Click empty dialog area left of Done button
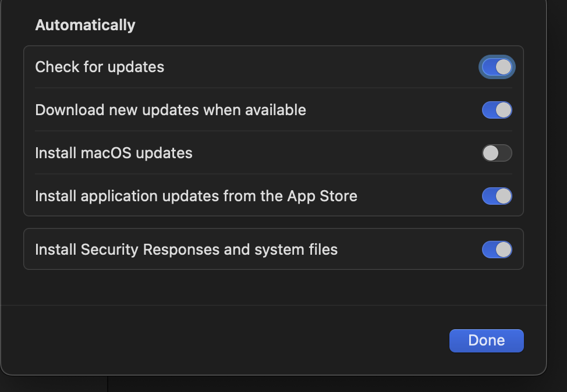567x392 pixels. tap(233, 341)
